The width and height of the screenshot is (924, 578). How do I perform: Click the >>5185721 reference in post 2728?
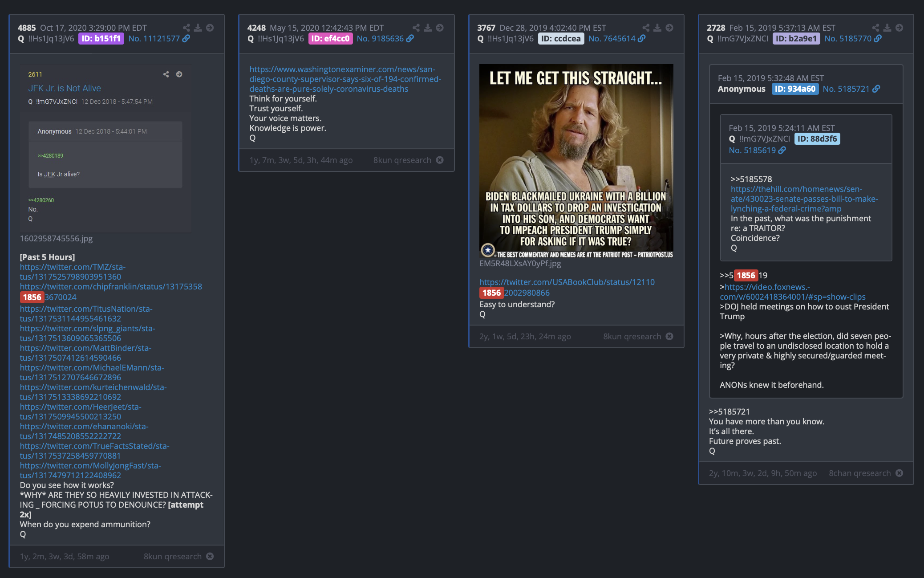point(729,412)
